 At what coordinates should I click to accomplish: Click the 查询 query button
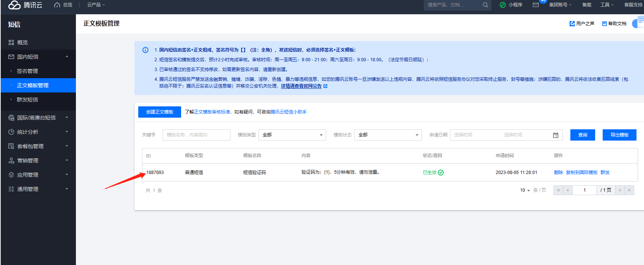tap(582, 135)
